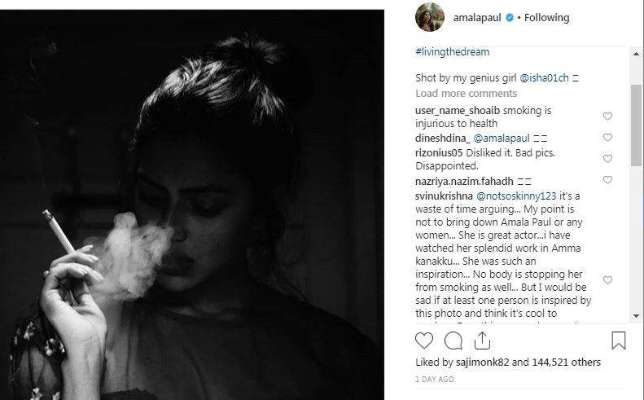Open amalapaul profile avatar
Viewport: 644px width, 400px height.
pos(430,17)
